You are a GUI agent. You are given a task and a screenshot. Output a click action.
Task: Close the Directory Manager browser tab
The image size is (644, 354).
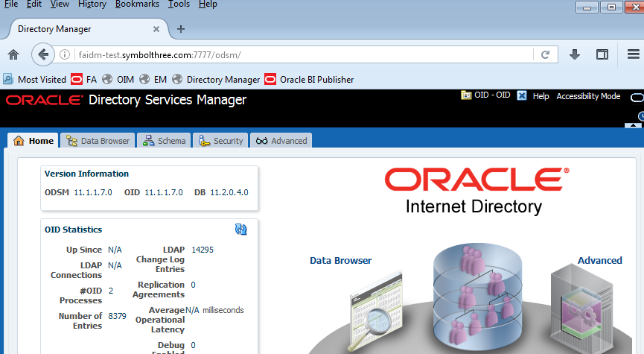coord(156,29)
